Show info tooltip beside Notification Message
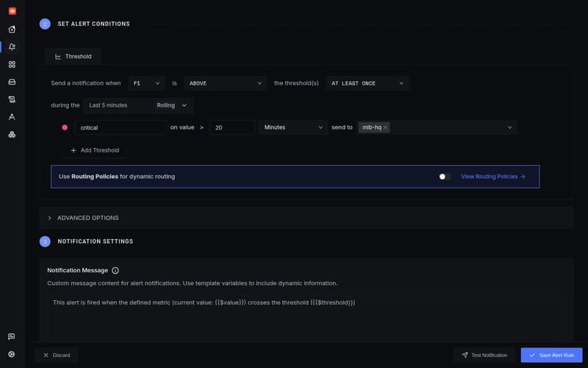588x368 pixels. (115, 270)
